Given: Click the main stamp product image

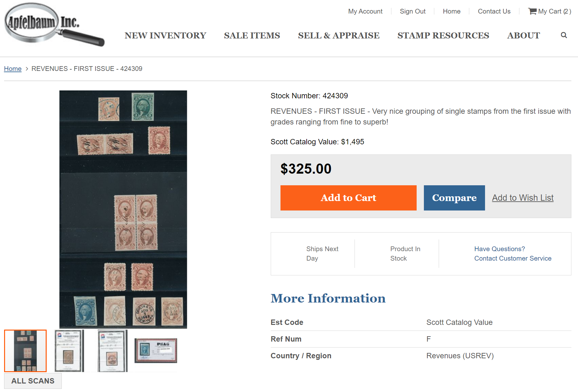Looking at the screenshot, I should pyautogui.click(x=123, y=209).
